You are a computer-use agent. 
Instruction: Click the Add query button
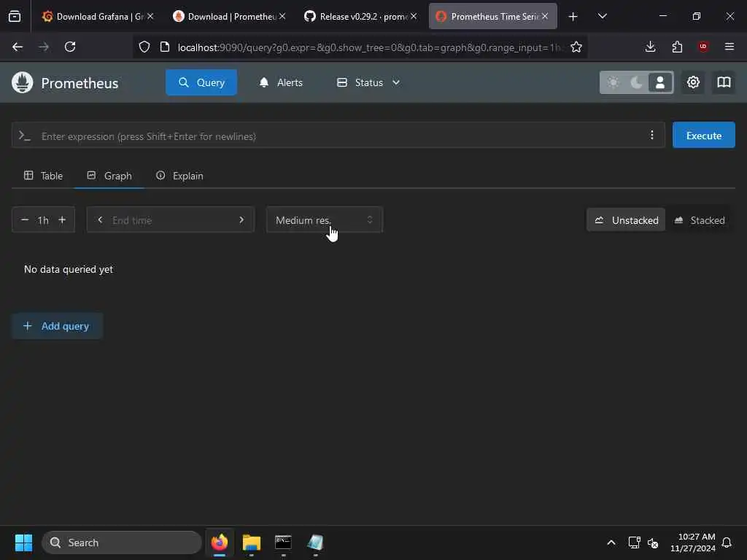click(x=57, y=326)
